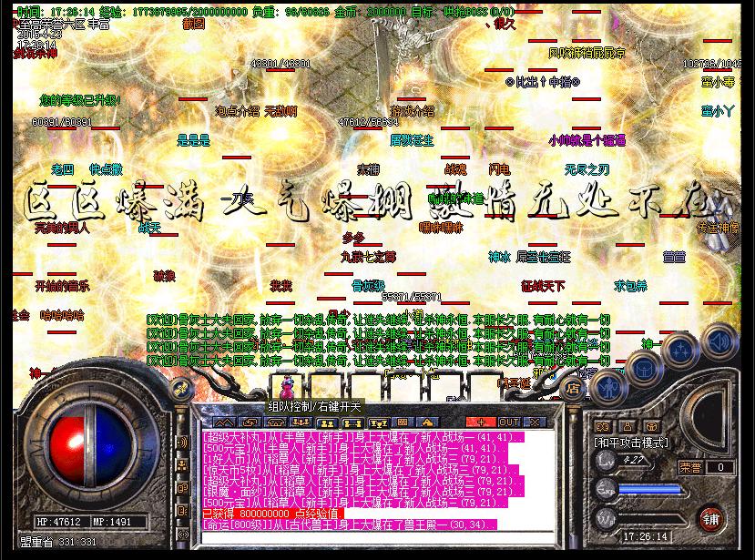Click the player name 完美的男人

tap(62, 228)
